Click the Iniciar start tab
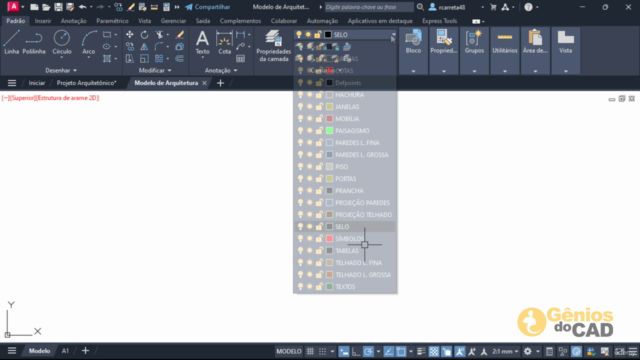Screen dimensions: 640x360 point(37,83)
